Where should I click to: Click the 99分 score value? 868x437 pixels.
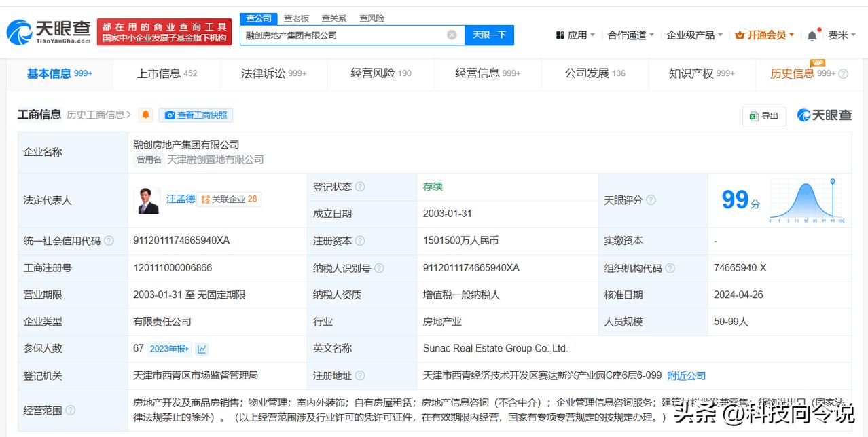pos(740,199)
